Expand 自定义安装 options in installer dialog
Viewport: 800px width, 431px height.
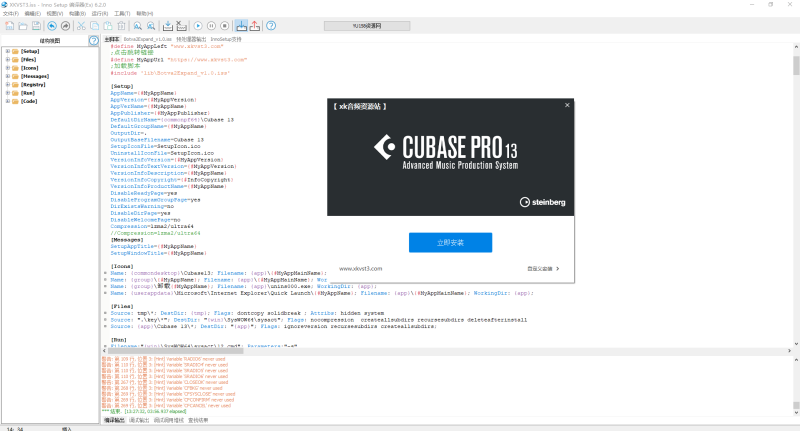543,269
